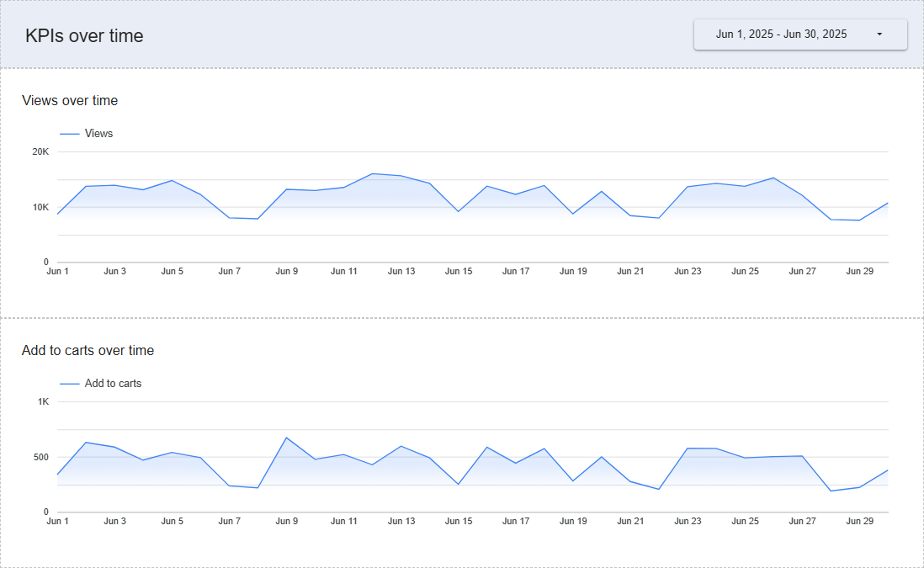Click 'Jun 11' label on Add to carts axis

point(344,522)
